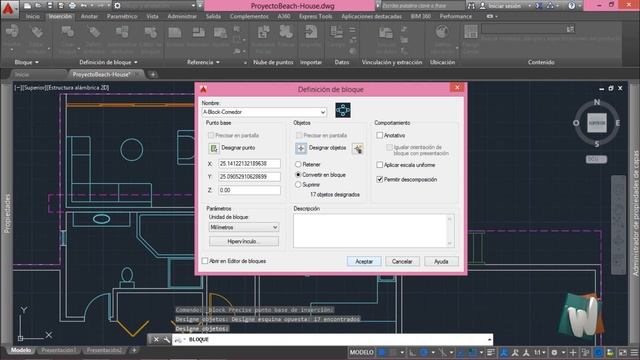Click the MODELO status bar button
Image resolution: width=640 pixels, height=360 pixels.
point(362,352)
